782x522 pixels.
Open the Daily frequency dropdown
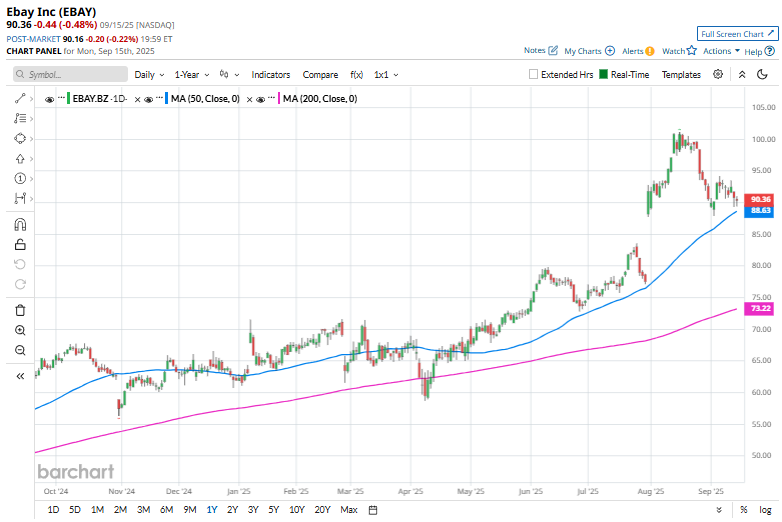(149, 74)
